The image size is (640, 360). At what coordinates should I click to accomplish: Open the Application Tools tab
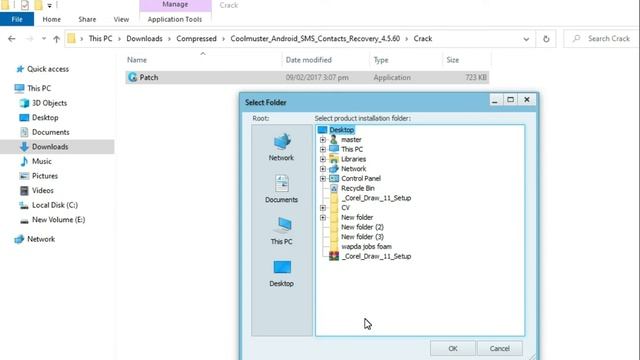pyautogui.click(x=175, y=19)
